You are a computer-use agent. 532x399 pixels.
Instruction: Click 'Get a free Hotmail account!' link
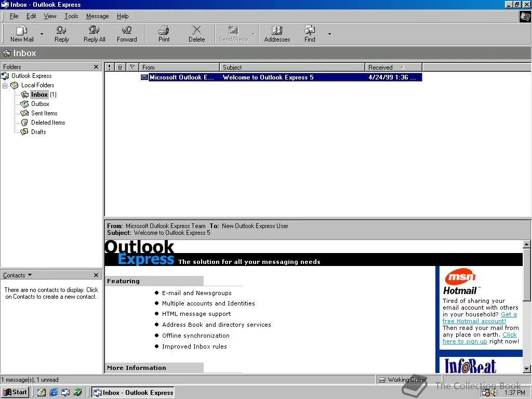point(480,318)
